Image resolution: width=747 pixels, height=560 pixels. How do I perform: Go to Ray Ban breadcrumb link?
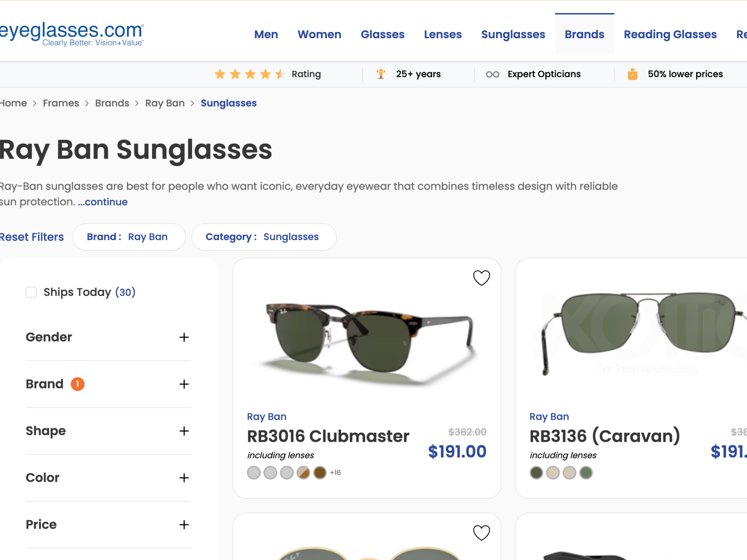165,103
